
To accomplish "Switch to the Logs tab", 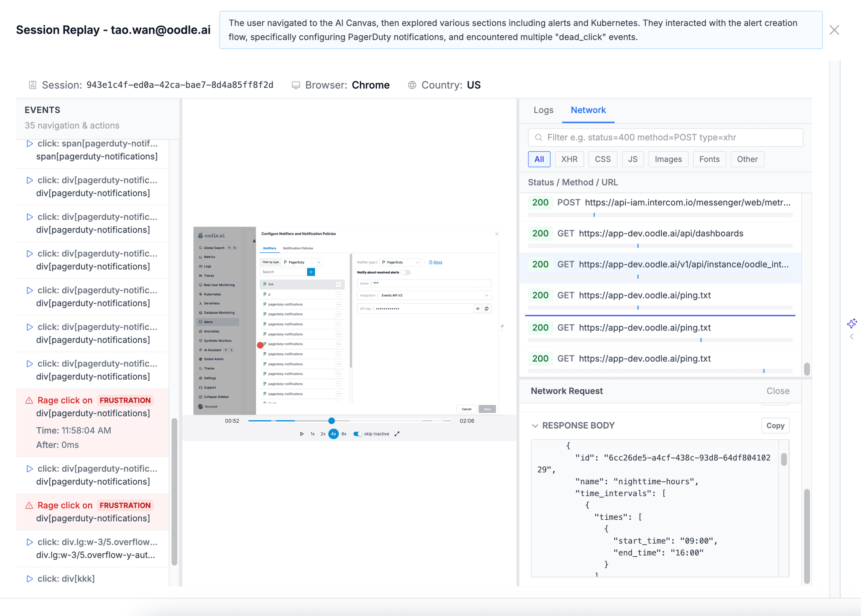I will pyautogui.click(x=543, y=110).
